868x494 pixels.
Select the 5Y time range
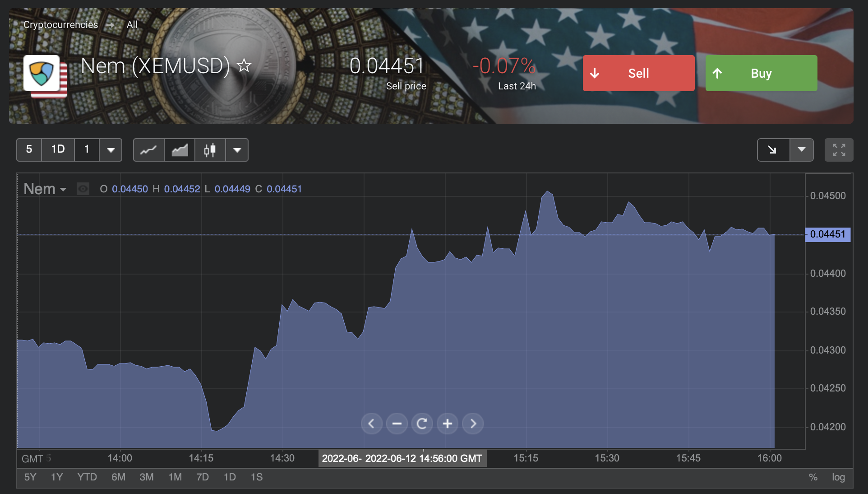point(30,477)
